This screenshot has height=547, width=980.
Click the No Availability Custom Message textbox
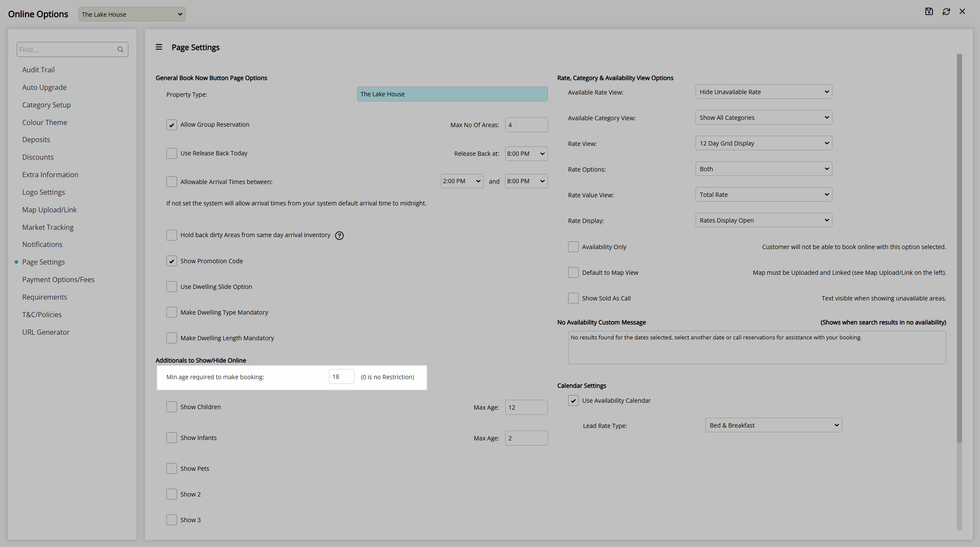click(757, 348)
